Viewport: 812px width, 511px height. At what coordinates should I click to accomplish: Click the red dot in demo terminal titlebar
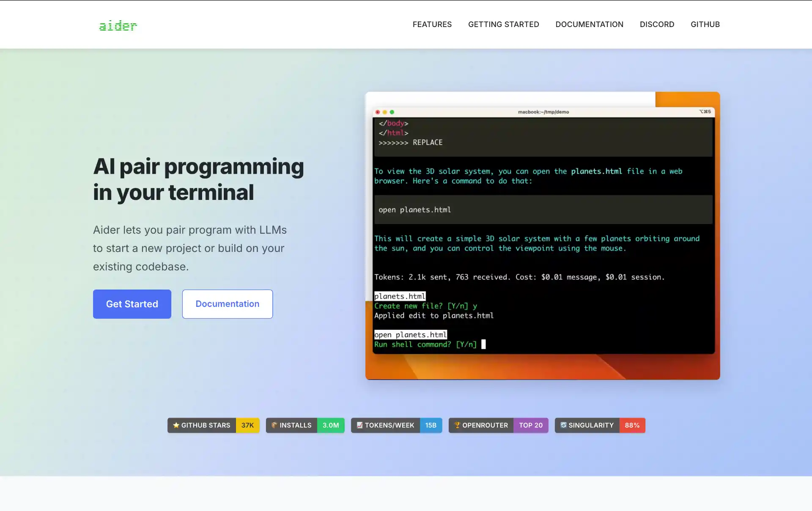(x=378, y=112)
